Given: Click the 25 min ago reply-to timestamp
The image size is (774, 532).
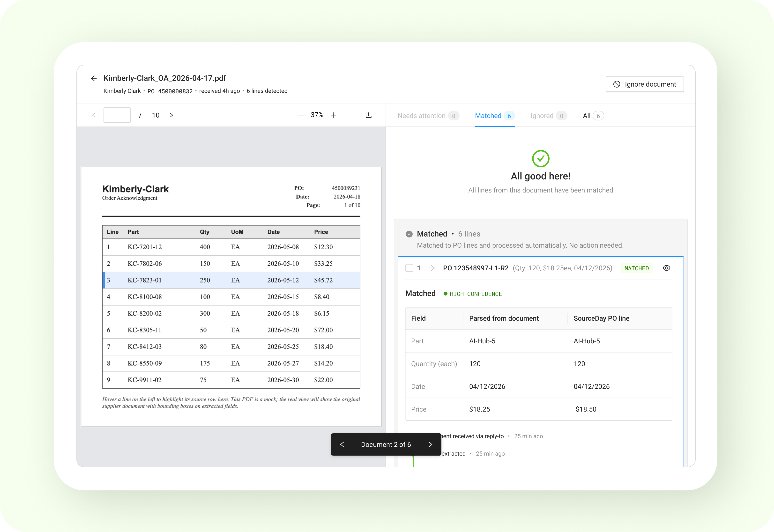Looking at the screenshot, I should [528, 436].
